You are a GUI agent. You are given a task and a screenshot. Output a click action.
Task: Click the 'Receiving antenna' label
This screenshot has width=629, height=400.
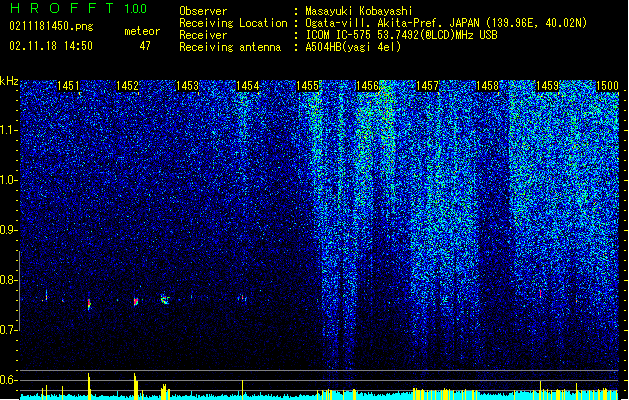(230, 47)
